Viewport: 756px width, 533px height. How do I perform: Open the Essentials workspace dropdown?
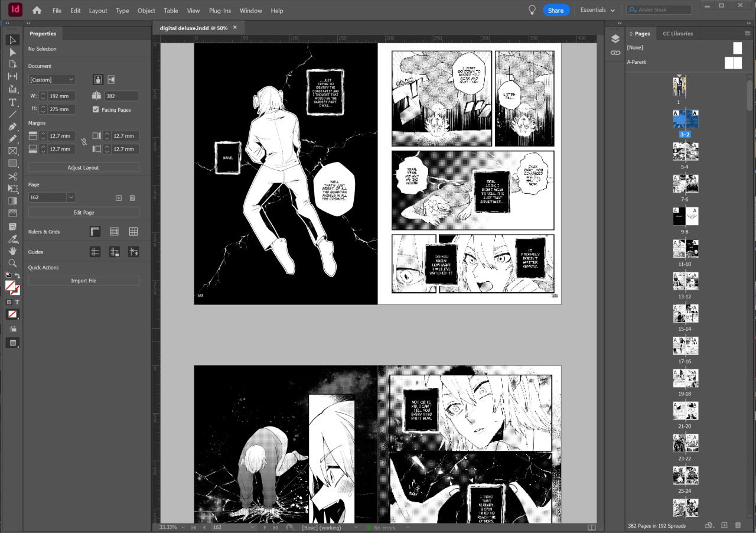point(597,10)
